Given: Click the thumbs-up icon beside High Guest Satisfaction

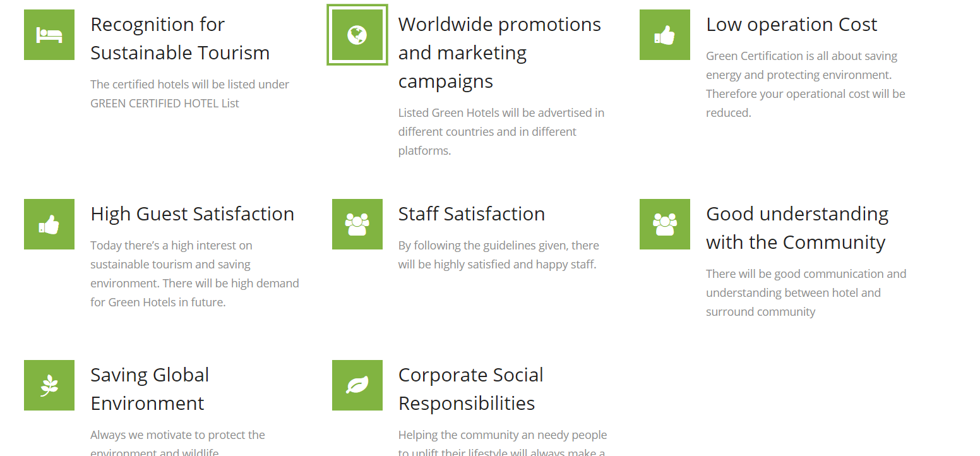Looking at the screenshot, I should coord(49,224).
